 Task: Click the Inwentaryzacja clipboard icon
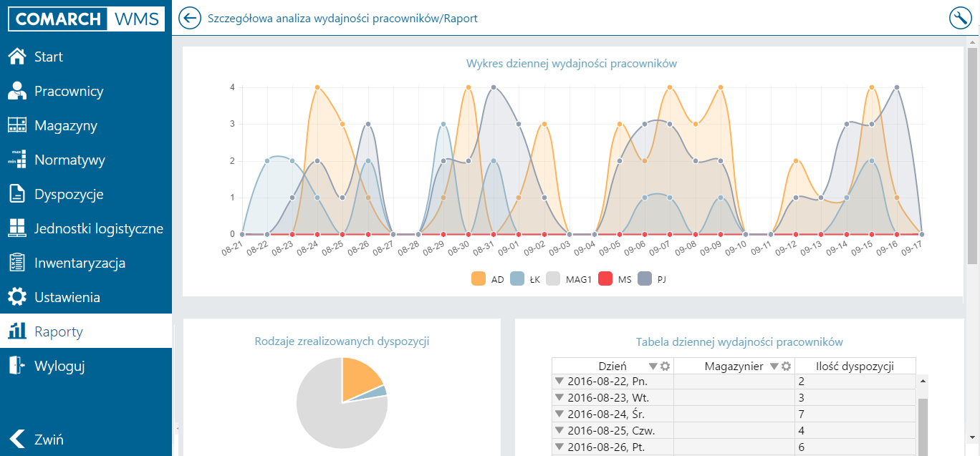[17, 263]
